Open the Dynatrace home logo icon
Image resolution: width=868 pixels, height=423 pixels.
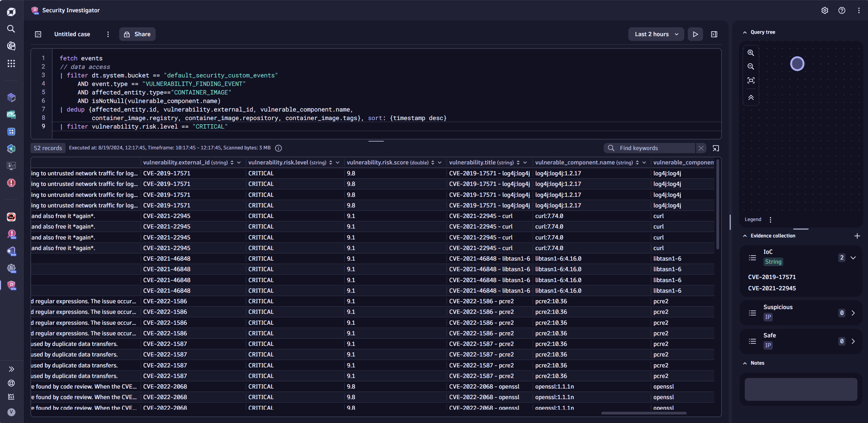(11, 12)
